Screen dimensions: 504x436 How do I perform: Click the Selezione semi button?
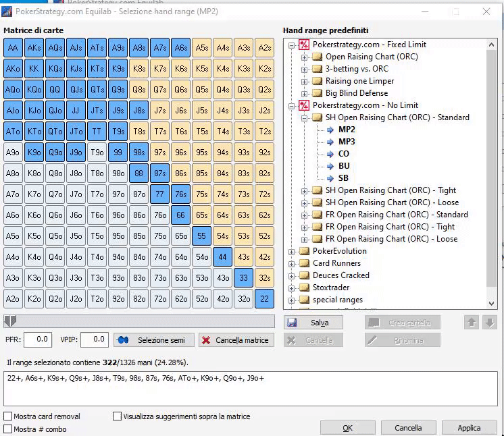click(153, 340)
